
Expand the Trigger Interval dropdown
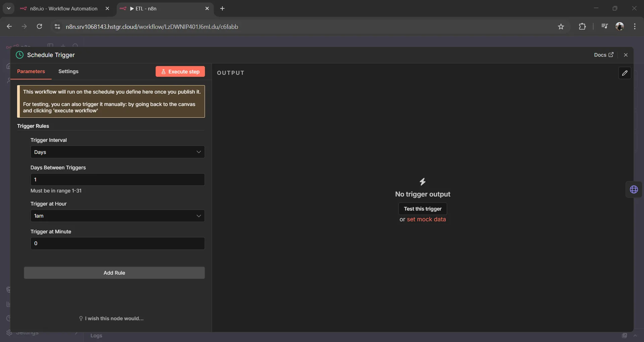[x=117, y=152]
